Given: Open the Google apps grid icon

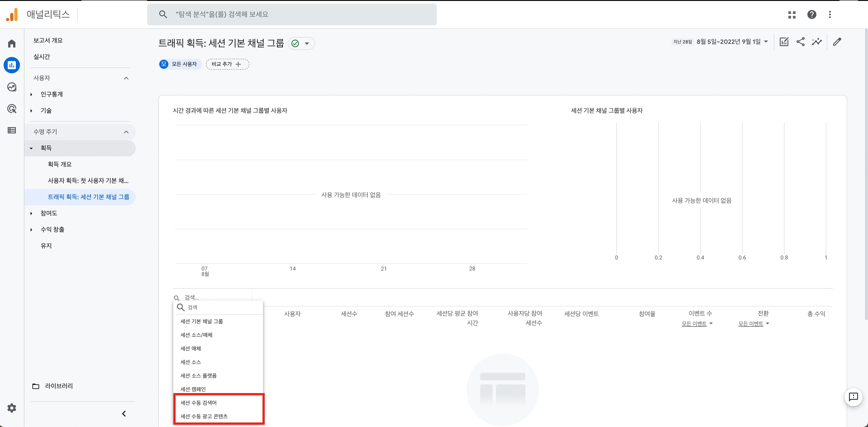Looking at the screenshot, I should pyautogui.click(x=792, y=14).
